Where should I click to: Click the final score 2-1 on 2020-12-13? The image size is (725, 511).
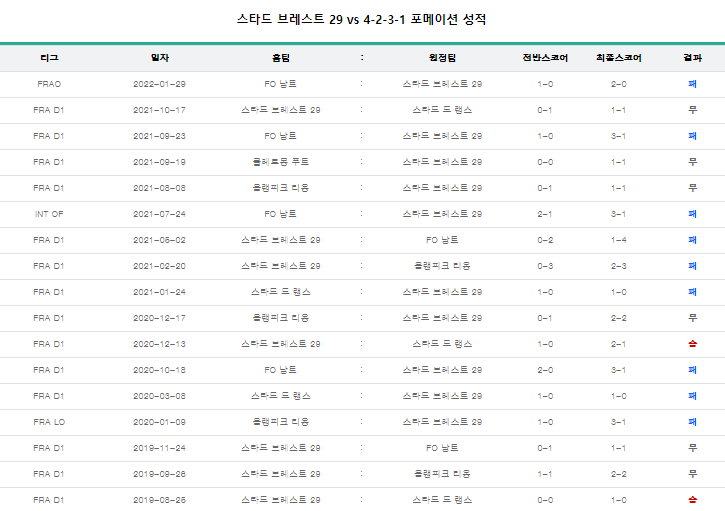(619, 344)
